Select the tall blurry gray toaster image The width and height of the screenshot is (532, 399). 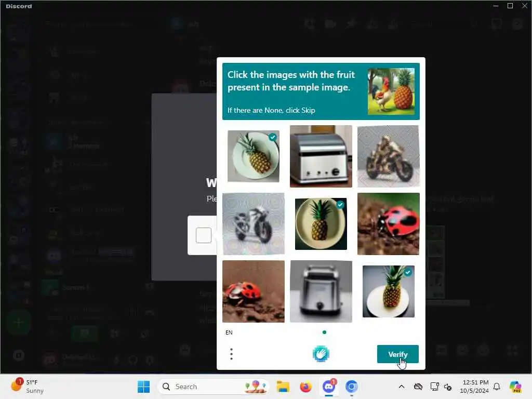pos(321,291)
